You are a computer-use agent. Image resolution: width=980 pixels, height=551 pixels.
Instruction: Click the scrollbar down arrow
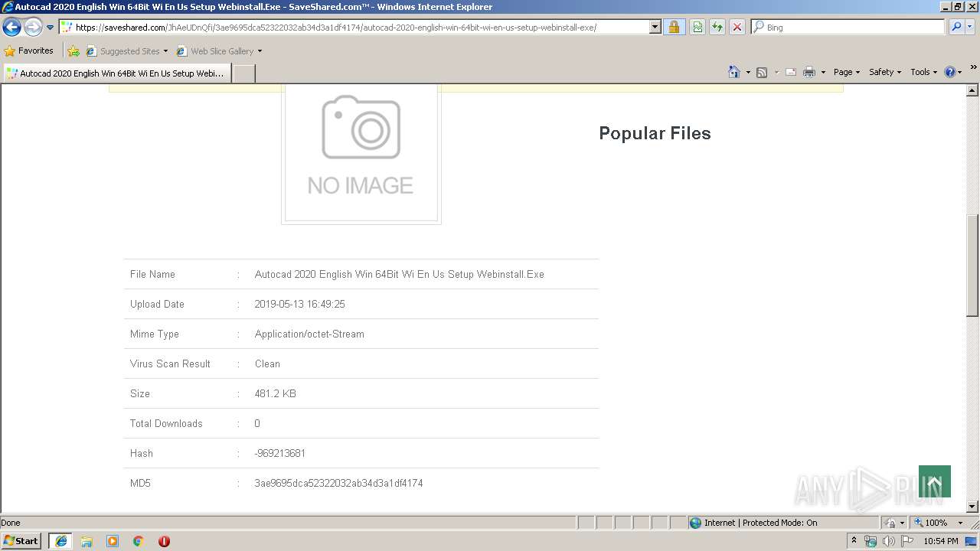pos(972,507)
